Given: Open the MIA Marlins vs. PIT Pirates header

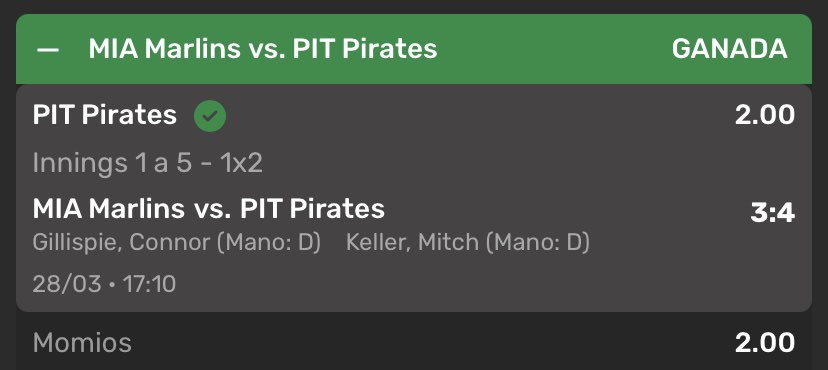Looking at the screenshot, I should pyautogui.click(x=262, y=49).
